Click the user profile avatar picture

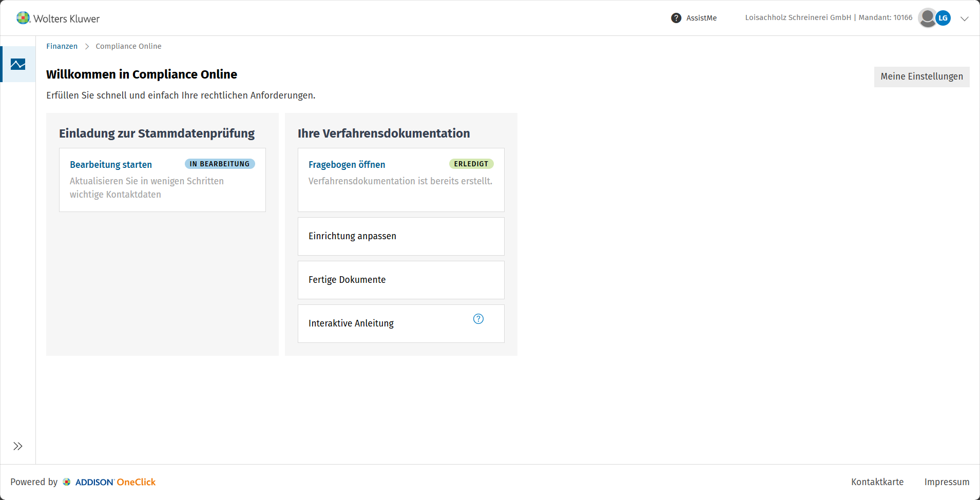tap(927, 18)
